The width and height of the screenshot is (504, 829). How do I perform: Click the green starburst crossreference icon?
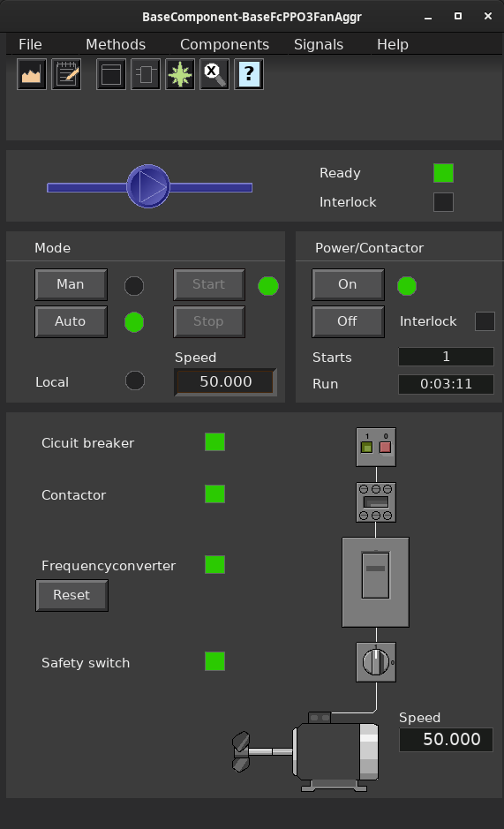[180, 74]
